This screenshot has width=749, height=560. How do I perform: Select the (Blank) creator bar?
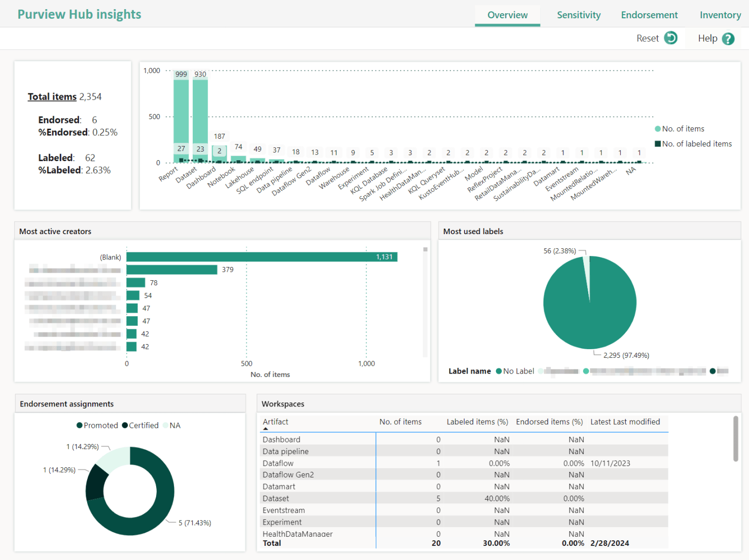click(x=261, y=257)
